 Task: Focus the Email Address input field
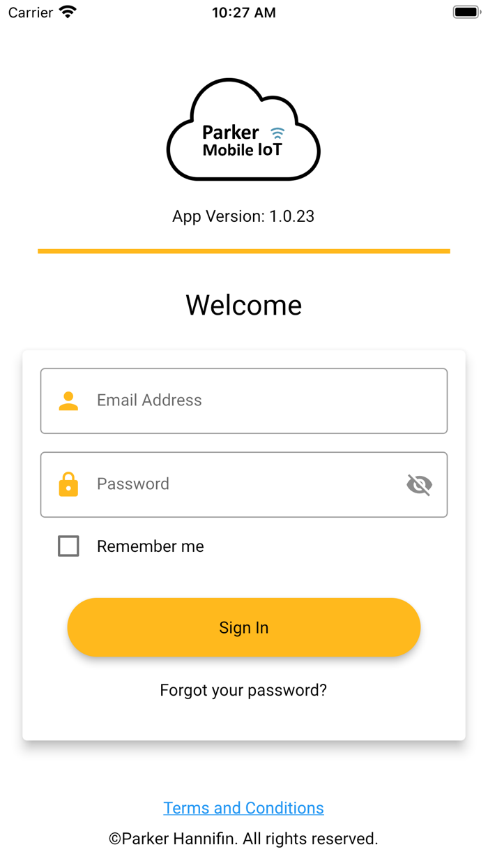click(244, 401)
